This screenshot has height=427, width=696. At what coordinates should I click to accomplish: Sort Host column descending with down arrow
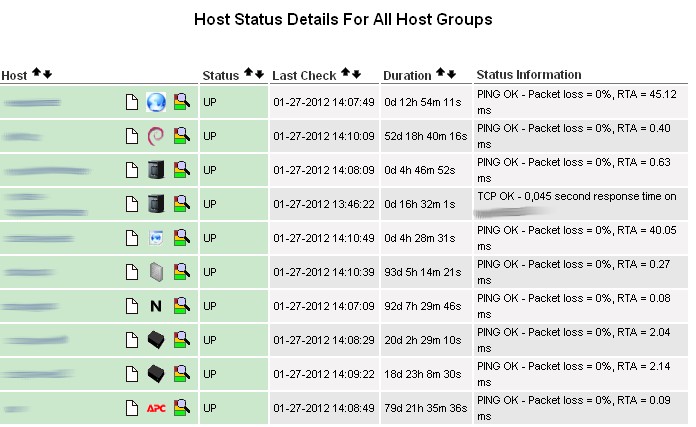tap(47, 73)
